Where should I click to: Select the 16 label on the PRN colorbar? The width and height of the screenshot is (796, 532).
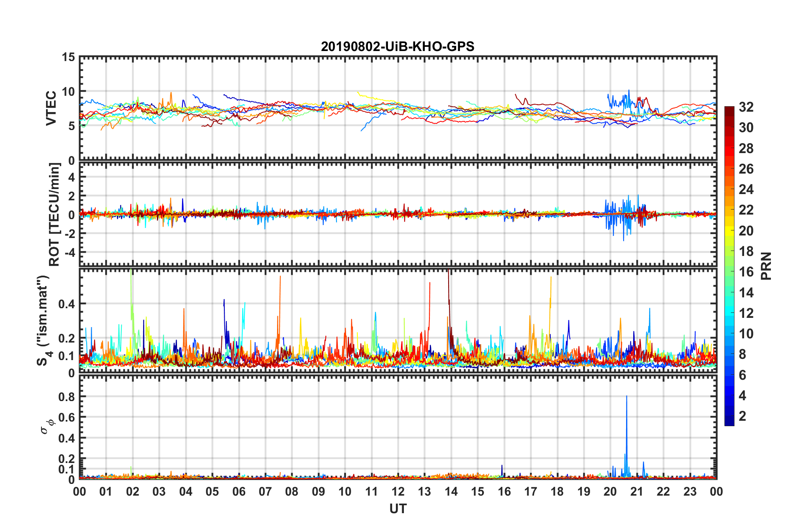click(746, 272)
